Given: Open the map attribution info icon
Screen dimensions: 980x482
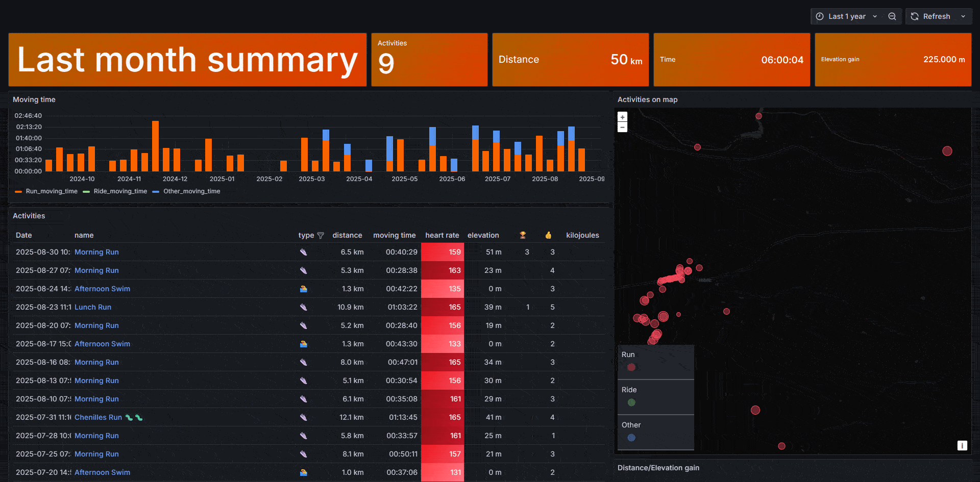Looking at the screenshot, I should point(962,445).
